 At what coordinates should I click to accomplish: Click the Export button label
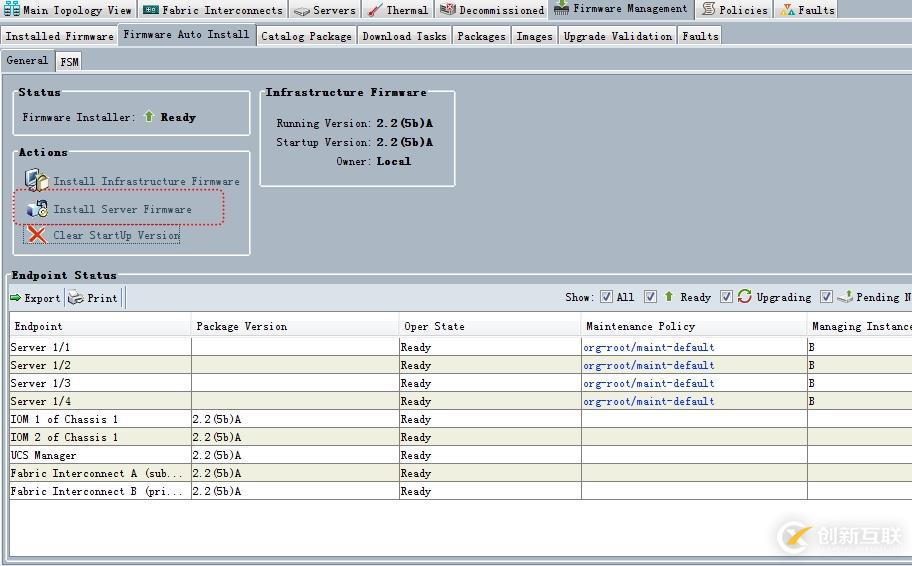(42, 298)
